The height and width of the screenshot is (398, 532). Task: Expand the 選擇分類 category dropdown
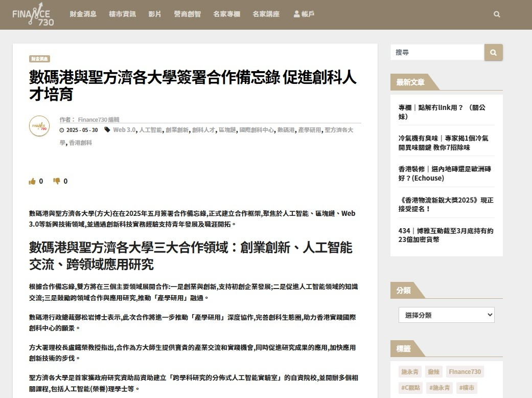click(x=447, y=315)
